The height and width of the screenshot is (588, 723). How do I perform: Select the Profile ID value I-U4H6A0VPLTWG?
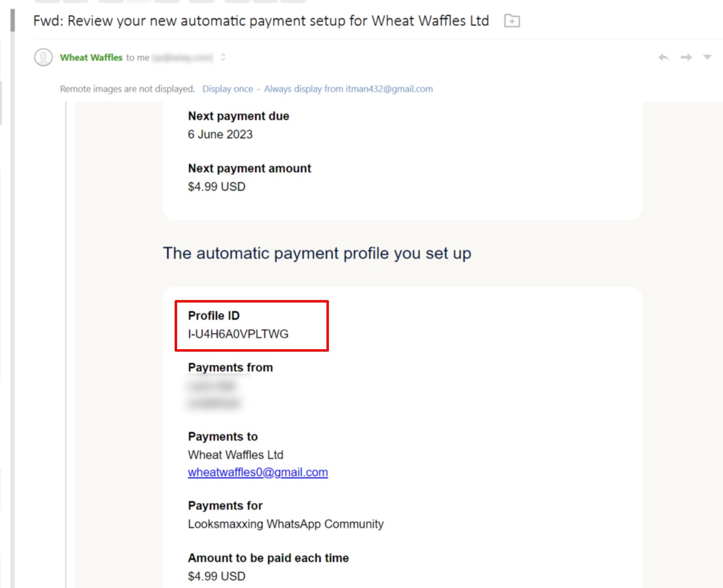click(x=238, y=334)
